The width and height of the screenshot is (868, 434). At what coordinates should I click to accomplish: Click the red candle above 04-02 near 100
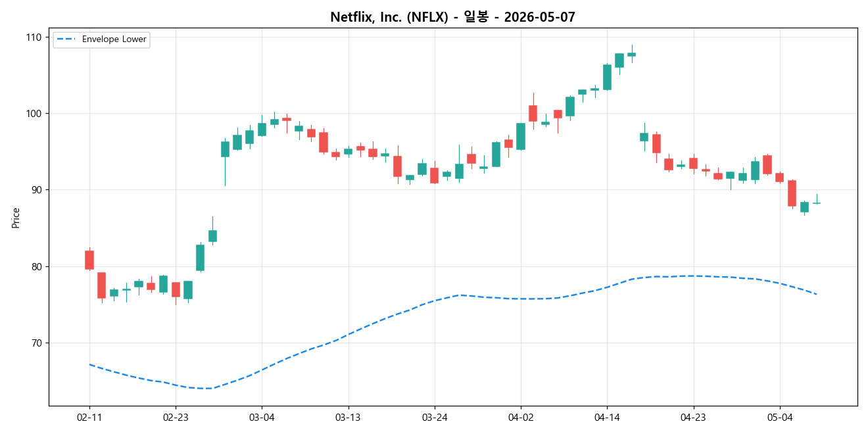click(533, 113)
